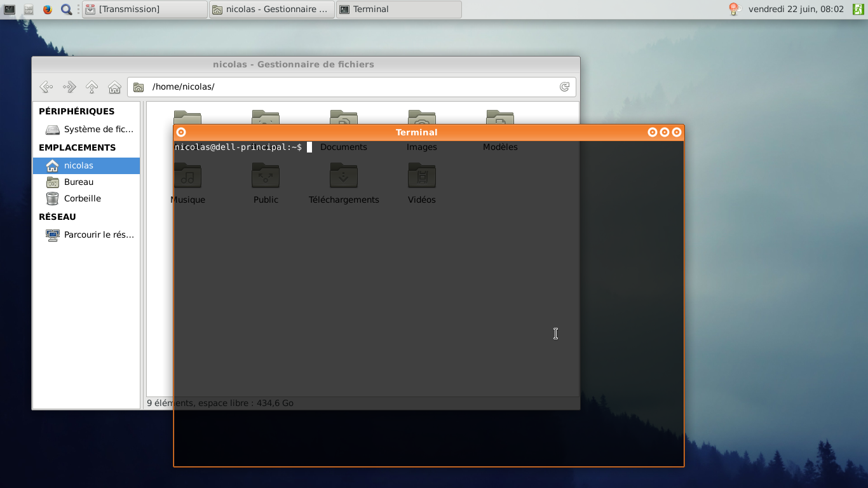868x488 pixels.
Task: Open Système de fichiers in the sidebar
Action: (86, 130)
